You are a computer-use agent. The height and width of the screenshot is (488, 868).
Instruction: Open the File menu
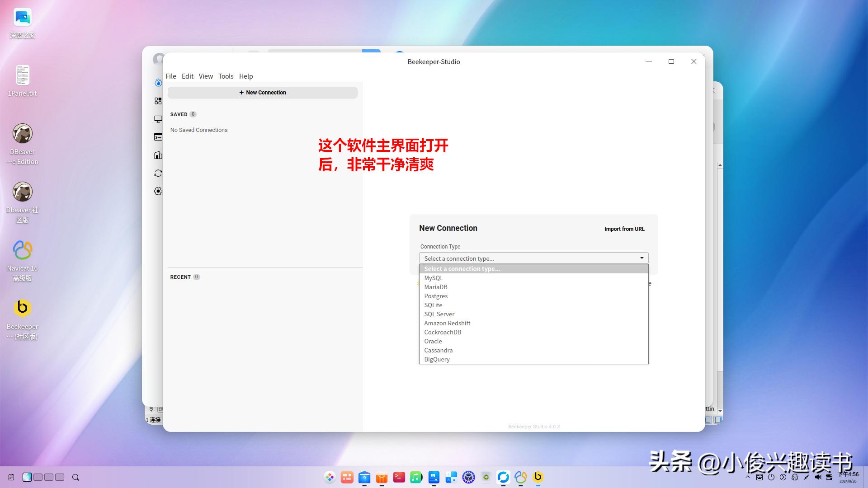(170, 76)
